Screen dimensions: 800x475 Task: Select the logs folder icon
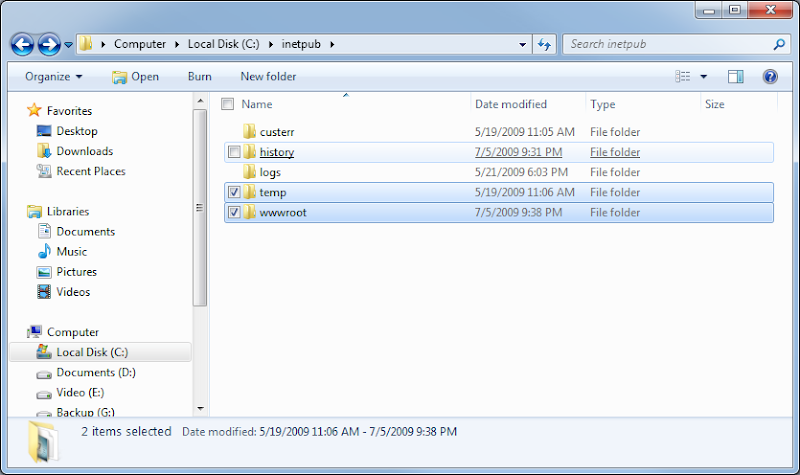[x=249, y=172]
